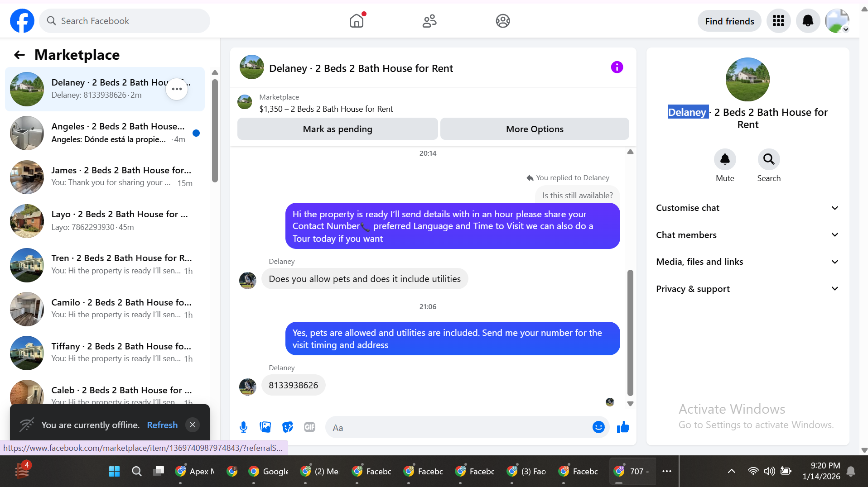Open Task View on taskbar
This screenshot has width=868, height=487.
pos(159,471)
